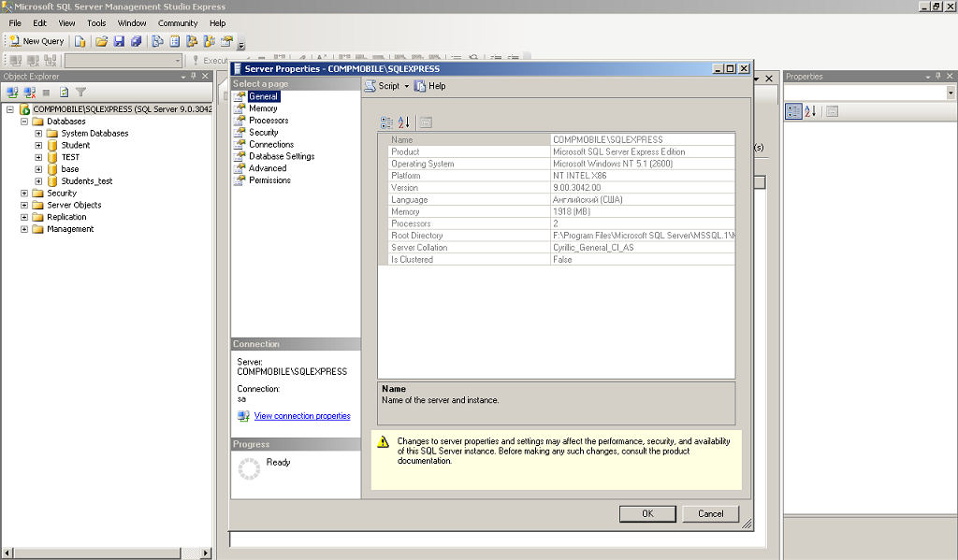958x560 pixels.
Task: Collapse the COMPMOBILE\SQLEXPRESS server node
Action: [x=9, y=109]
